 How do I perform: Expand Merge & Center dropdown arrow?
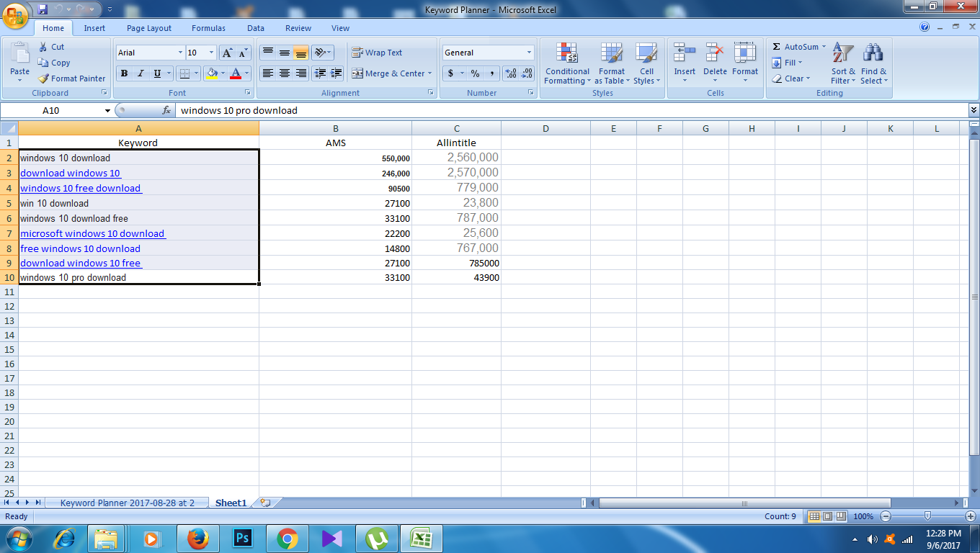(x=429, y=73)
